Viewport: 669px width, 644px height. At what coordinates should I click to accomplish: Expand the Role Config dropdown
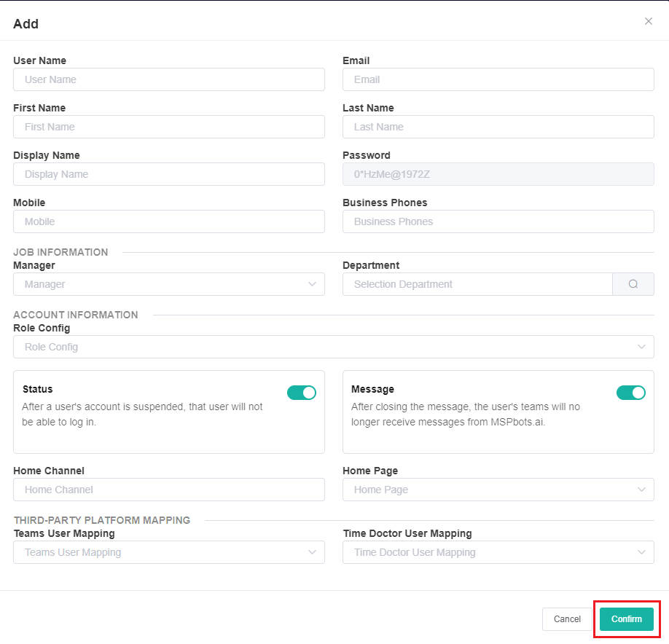pyautogui.click(x=333, y=347)
